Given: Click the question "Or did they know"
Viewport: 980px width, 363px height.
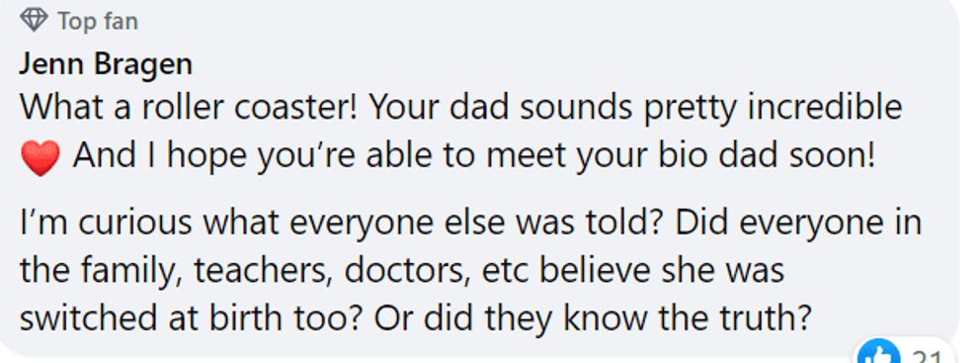Looking at the screenshot, I should point(593,318).
